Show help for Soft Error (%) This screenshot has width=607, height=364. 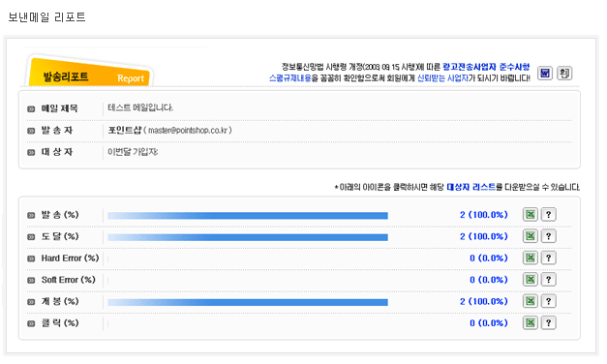point(549,279)
